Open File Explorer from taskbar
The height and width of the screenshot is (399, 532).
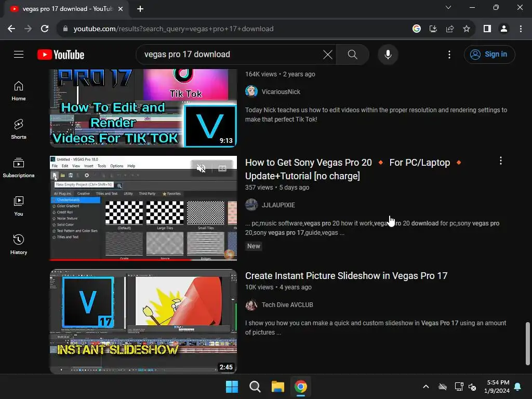277,387
